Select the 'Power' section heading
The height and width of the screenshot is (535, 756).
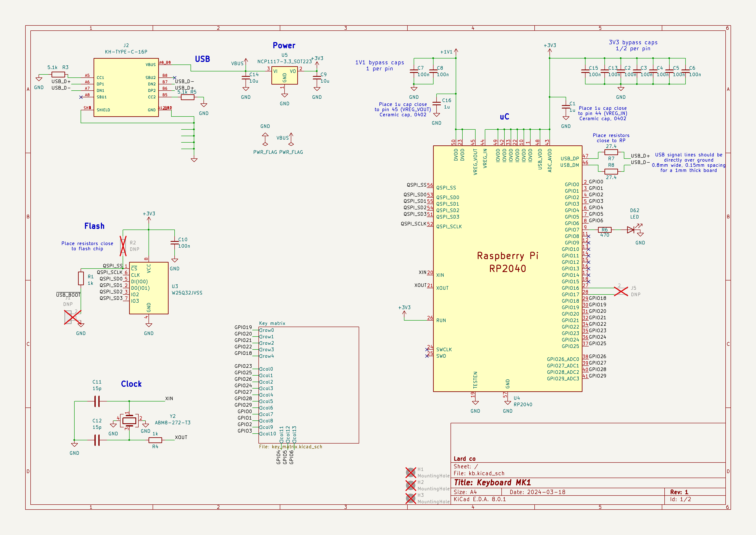click(x=284, y=46)
